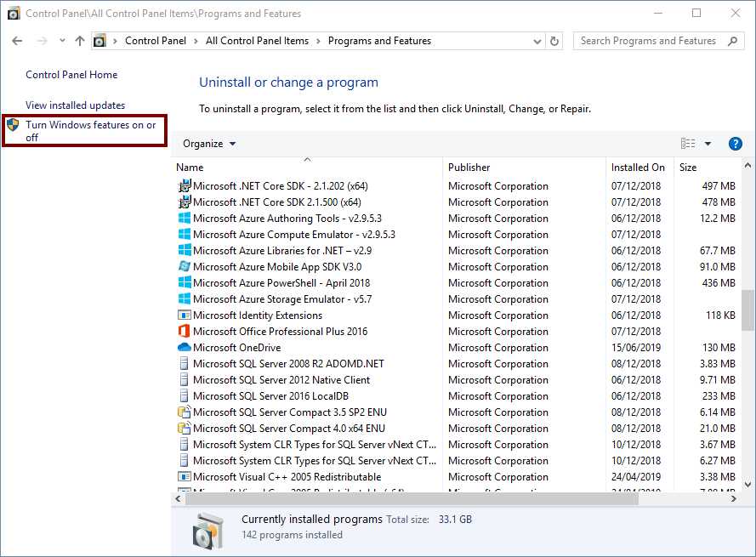Open the change-view dropdown arrow
This screenshot has width=756, height=557.
pos(708,143)
